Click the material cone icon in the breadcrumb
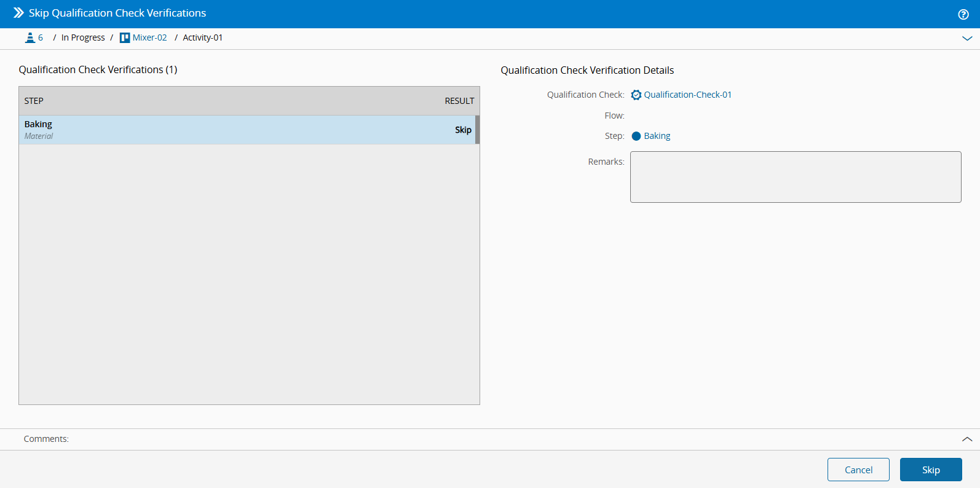 click(x=30, y=38)
